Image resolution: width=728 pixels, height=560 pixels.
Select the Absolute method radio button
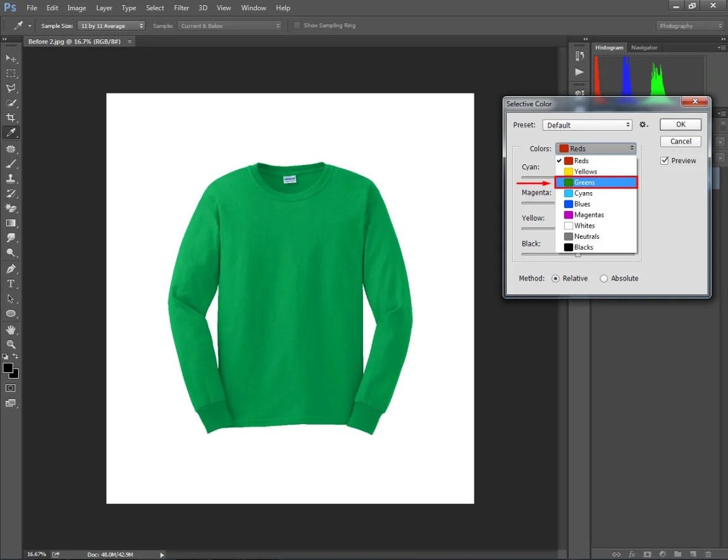click(603, 278)
